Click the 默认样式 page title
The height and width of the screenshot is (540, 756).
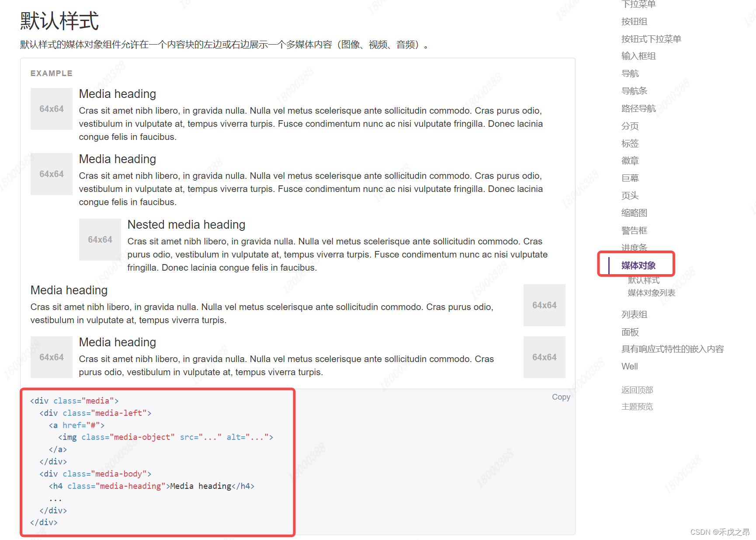click(59, 21)
